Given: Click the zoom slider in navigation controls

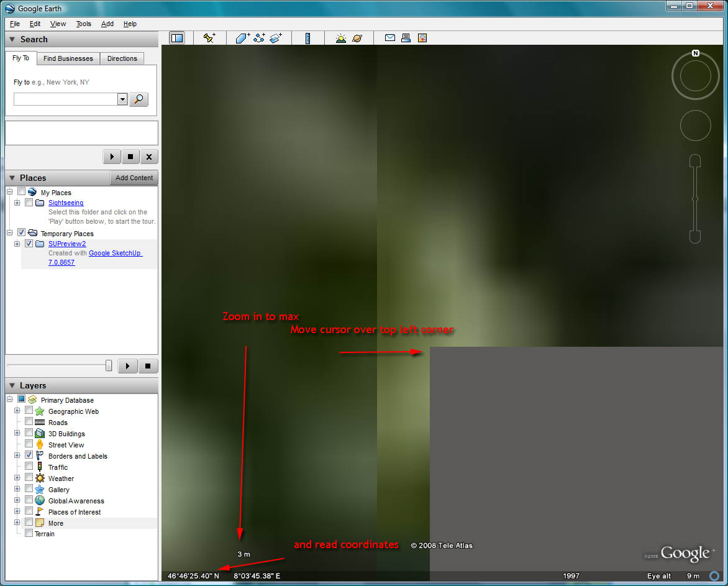Looking at the screenshot, I should click(x=695, y=199).
